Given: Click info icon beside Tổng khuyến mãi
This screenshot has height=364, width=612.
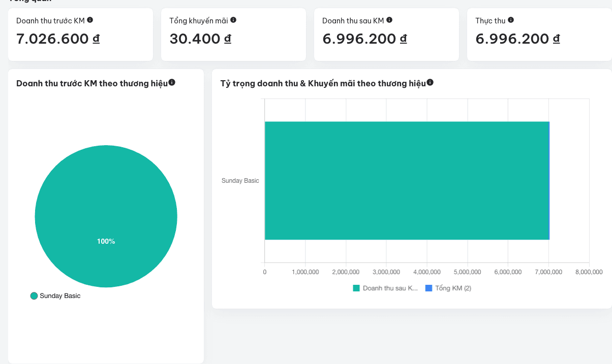Looking at the screenshot, I should tap(233, 20).
